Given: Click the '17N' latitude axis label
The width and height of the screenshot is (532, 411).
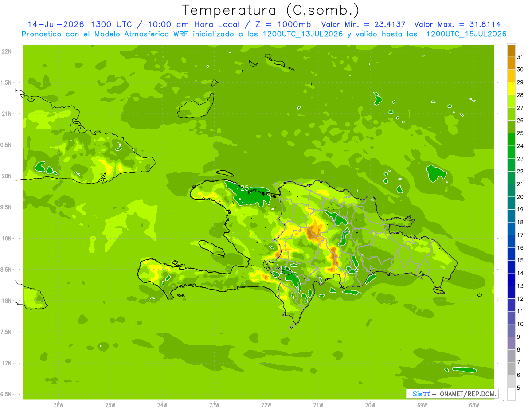Looking at the screenshot, I should 7,363.
